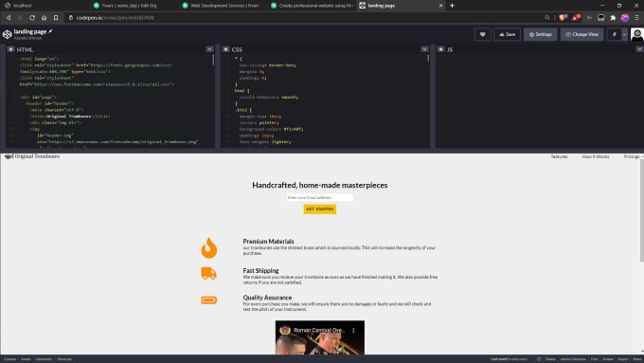Click the HTML code editor area
The image size is (644, 363).
point(111,100)
